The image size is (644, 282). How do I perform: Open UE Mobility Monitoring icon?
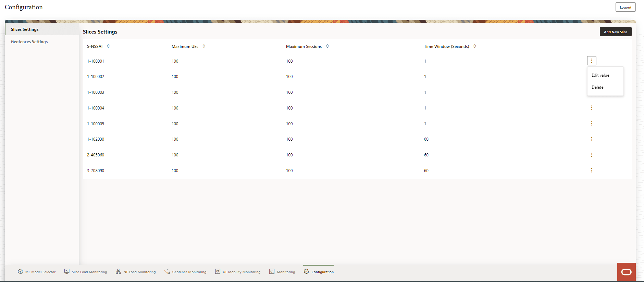tap(218, 271)
